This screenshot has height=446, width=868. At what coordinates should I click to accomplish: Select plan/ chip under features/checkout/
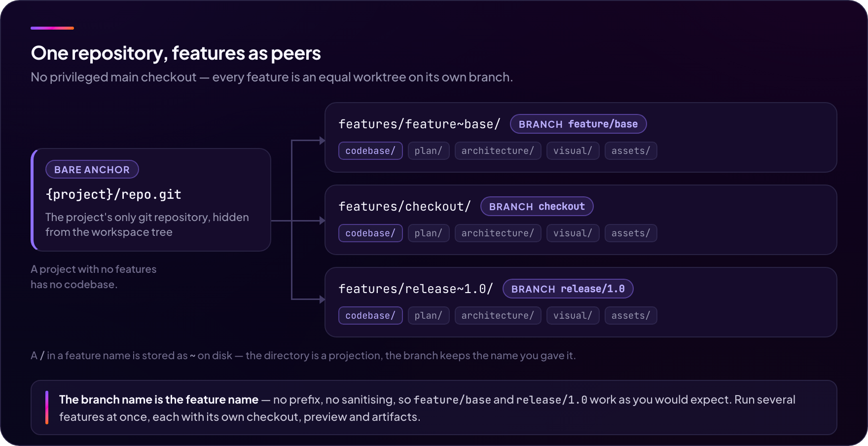pos(429,233)
